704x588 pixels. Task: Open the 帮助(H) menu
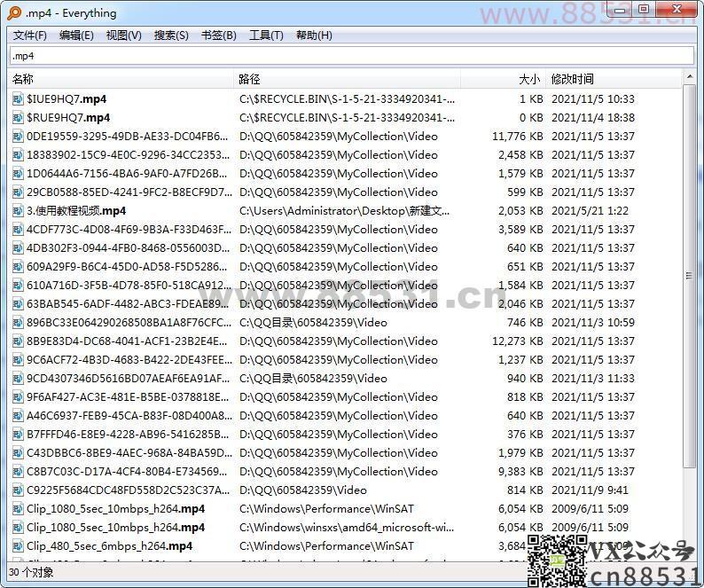click(x=314, y=35)
